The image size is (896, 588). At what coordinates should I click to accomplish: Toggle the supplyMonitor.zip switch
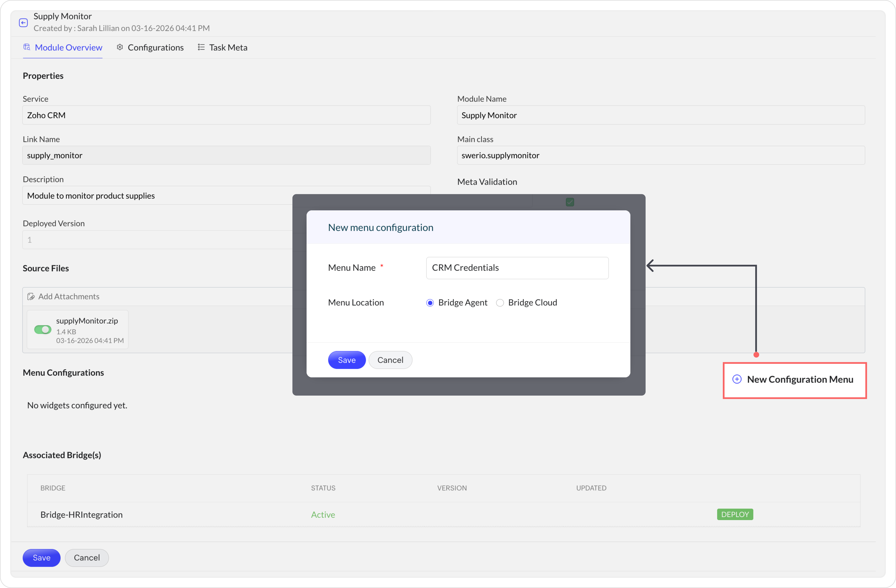coord(43,330)
